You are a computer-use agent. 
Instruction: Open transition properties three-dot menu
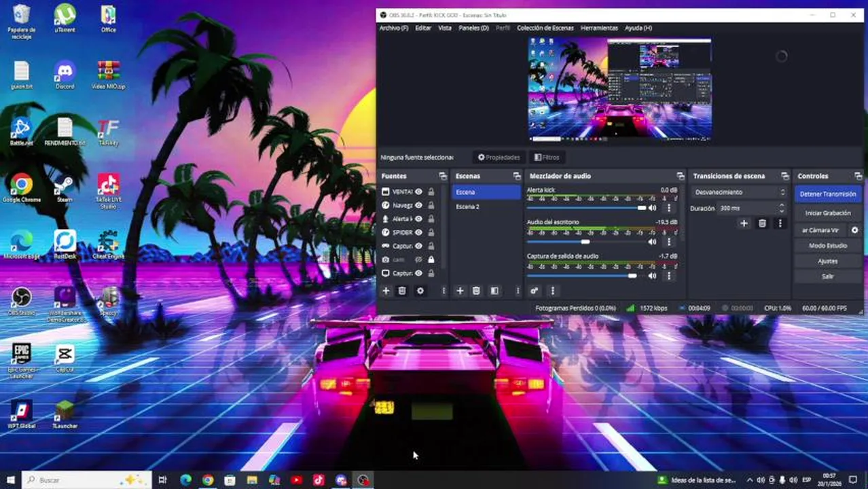tap(780, 223)
